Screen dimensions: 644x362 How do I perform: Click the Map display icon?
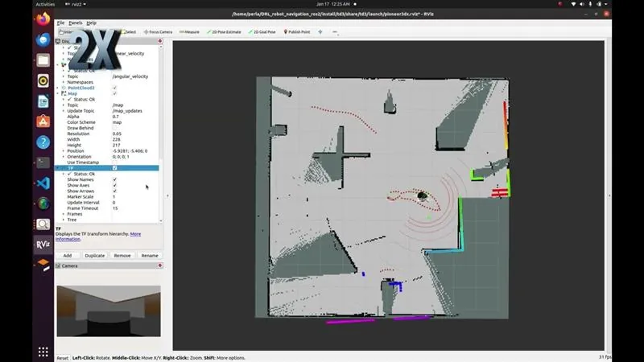pyautogui.click(x=64, y=93)
